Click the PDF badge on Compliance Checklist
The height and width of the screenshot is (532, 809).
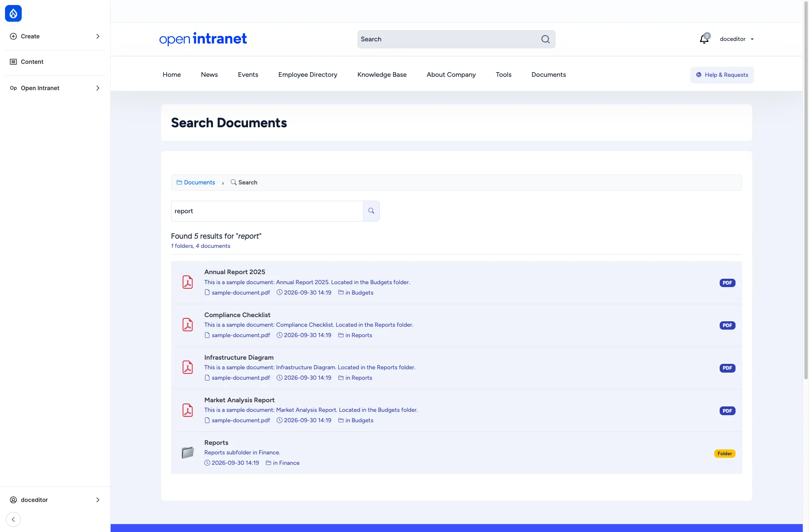[727, 325]
